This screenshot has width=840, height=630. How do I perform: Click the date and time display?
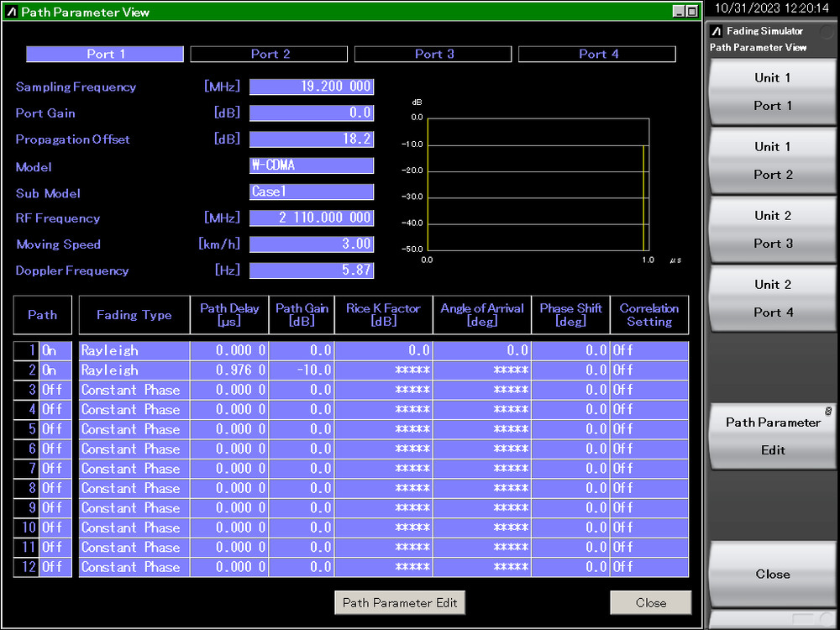click(x=771, y=8)
